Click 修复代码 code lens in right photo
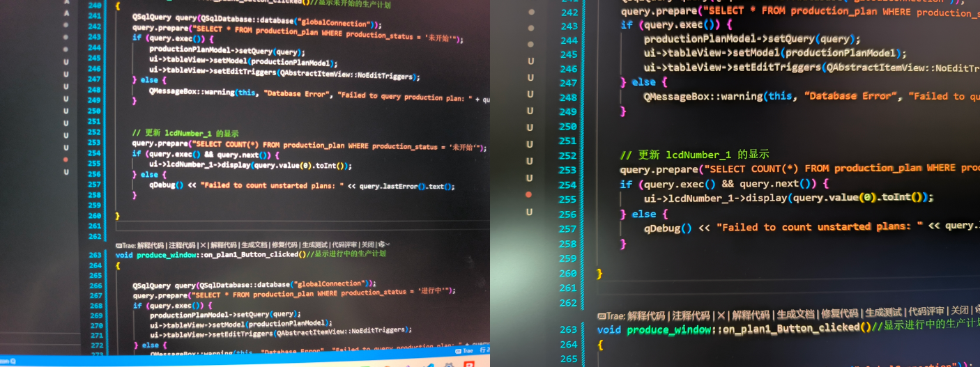Viewport: 980px width, 367px height. point(839,313)
